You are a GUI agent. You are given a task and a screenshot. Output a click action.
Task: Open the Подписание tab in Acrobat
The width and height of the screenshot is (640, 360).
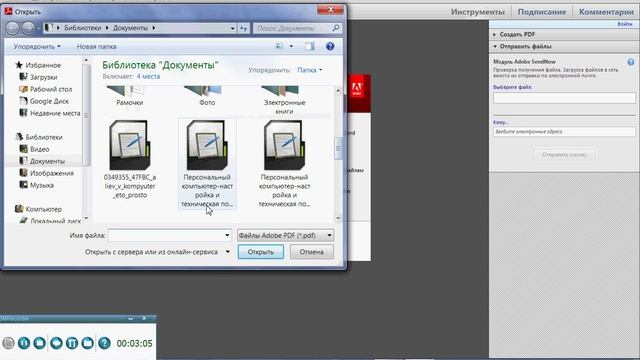pos(542,12)
